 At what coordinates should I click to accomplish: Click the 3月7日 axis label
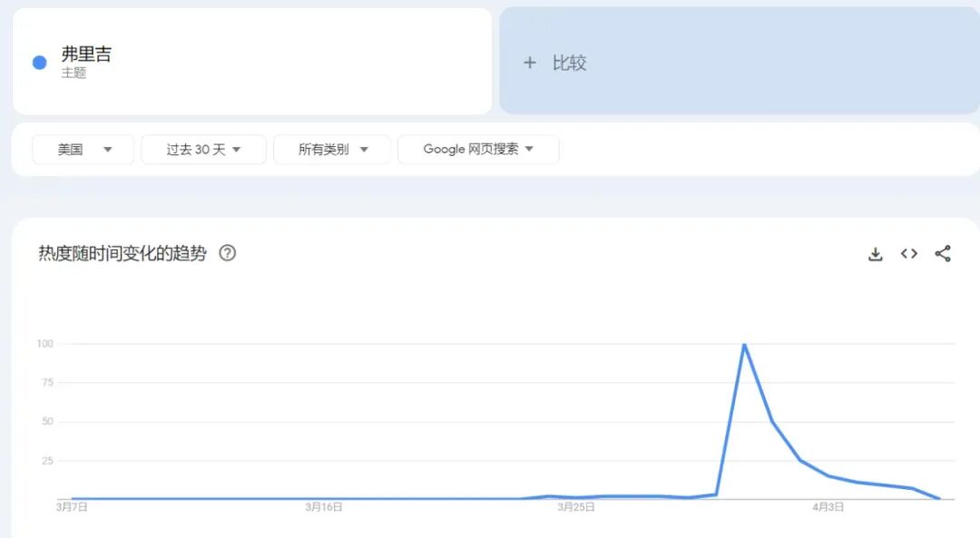pos(72,507)
